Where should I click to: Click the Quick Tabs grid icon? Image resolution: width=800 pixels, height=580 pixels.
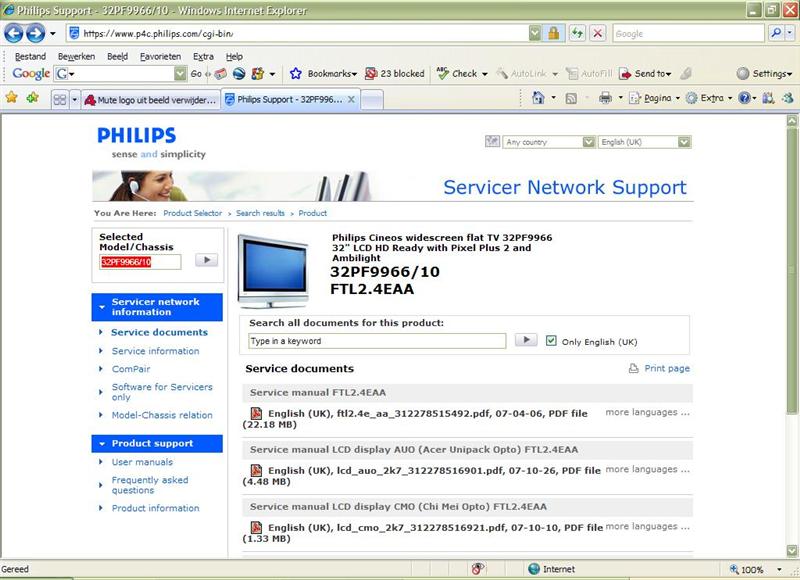point(60,99)
